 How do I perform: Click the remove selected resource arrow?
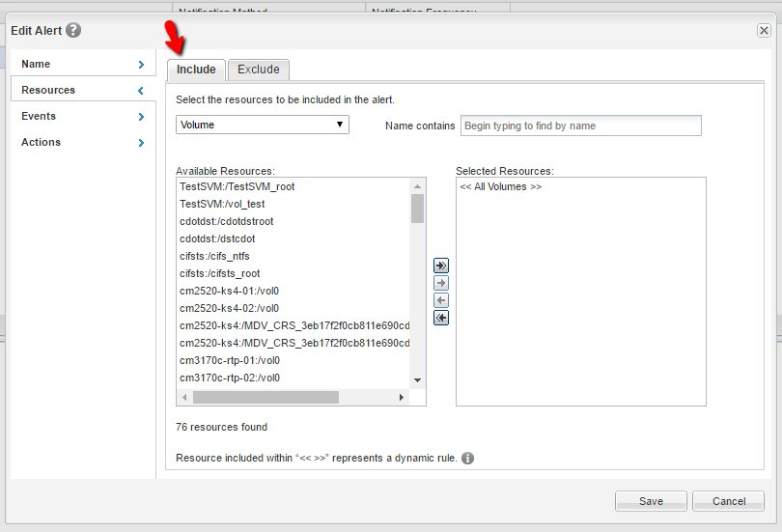pos(441,300)
